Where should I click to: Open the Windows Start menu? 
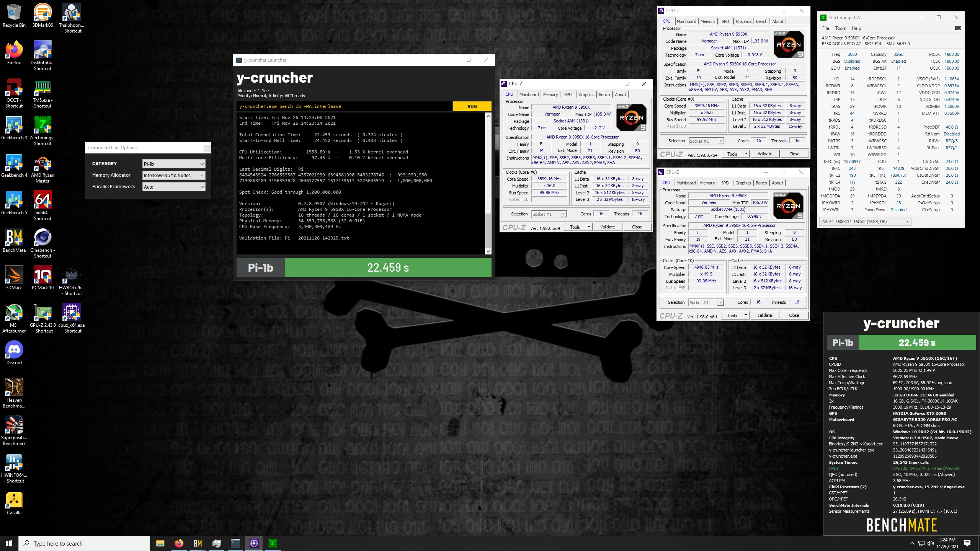(9, 543)
